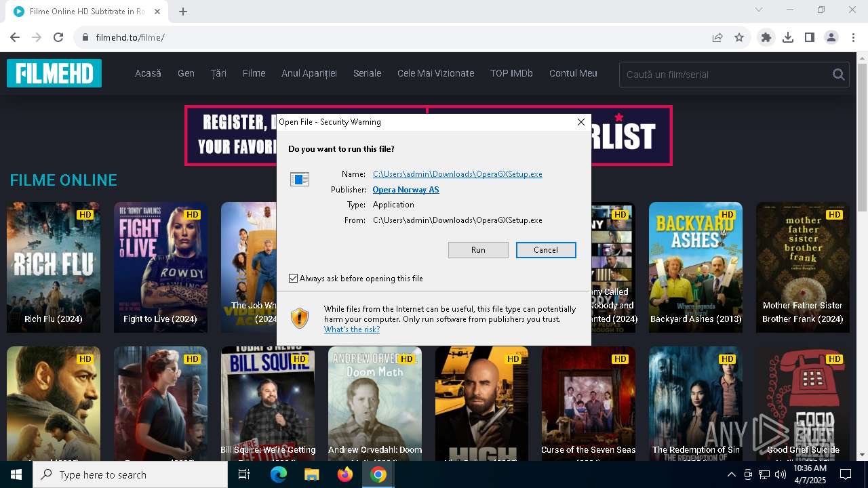Close the Filme Online HD tab
Screen dimensions: 868x488
pyautogui.click(x=157, y=12)
